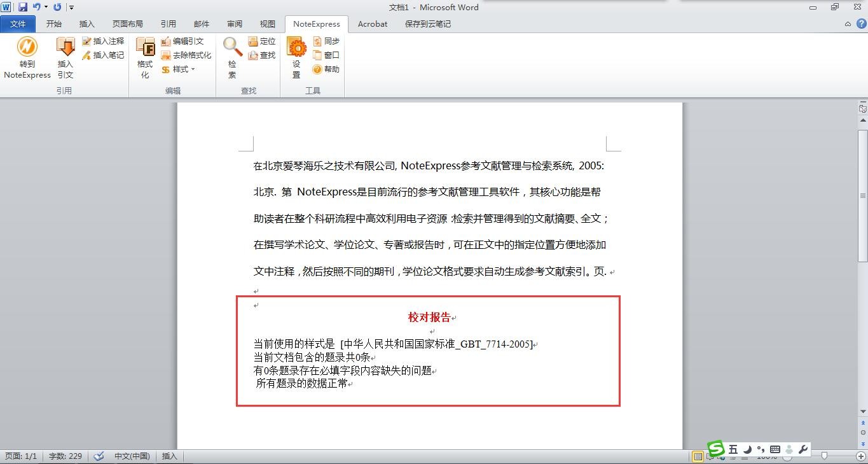The height and width of the screenshot is (464, 868).
Task: Open the 样式 dropdown
Action: pos(178,69)
